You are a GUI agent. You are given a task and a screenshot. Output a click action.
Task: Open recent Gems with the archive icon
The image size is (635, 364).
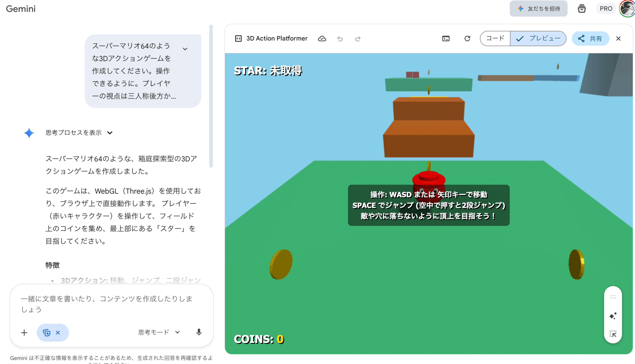[x=582, y=8]
